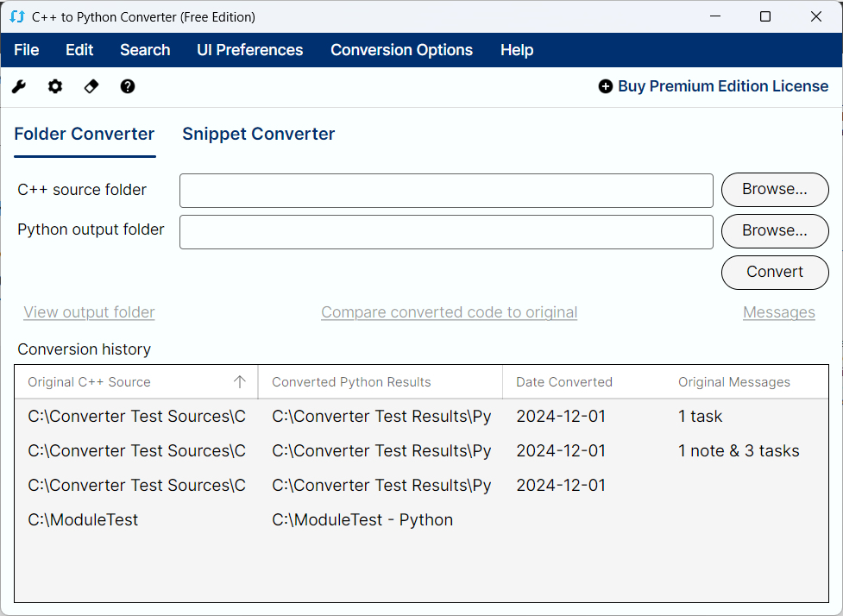Open the View output folder link
This screenshot has width=843, height=616.
coord(89,312)
